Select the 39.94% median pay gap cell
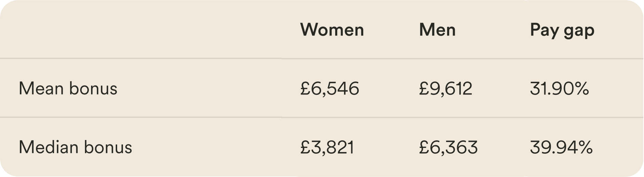Image resolution: width=644 pixels, height=177 pixels. coord(561,147)
